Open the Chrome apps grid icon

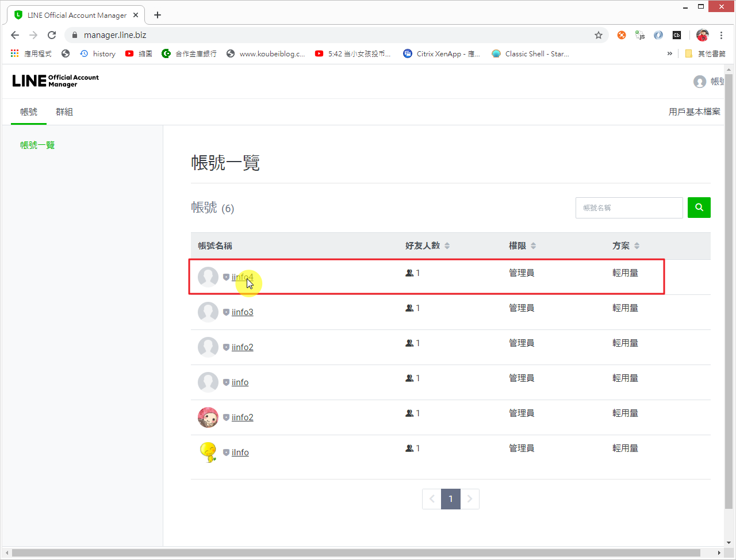pos(14,53)
